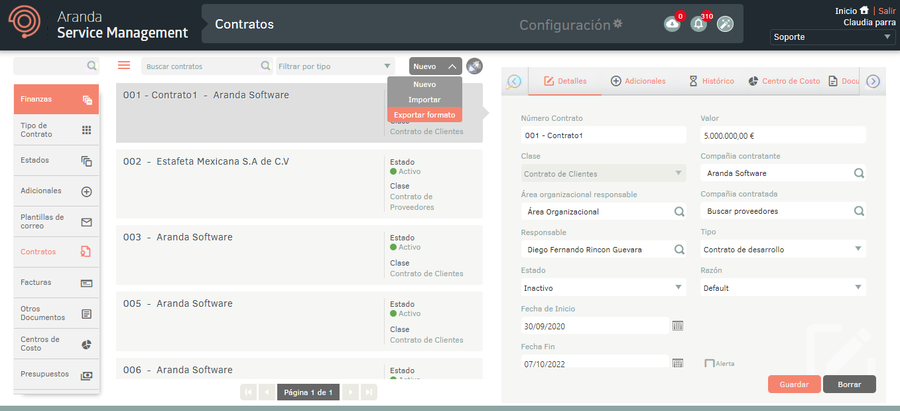Open the Razón dropdown showing Default

tap(783, 288)
